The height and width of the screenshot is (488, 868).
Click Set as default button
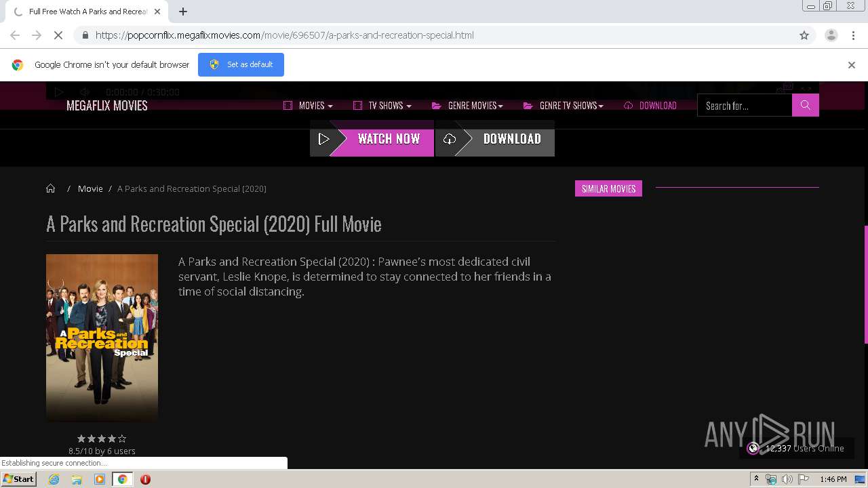(x=241, y=64)
